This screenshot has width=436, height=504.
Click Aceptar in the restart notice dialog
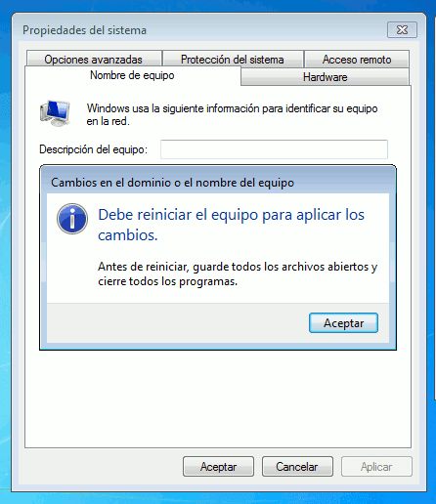click(x=343, y=323)
